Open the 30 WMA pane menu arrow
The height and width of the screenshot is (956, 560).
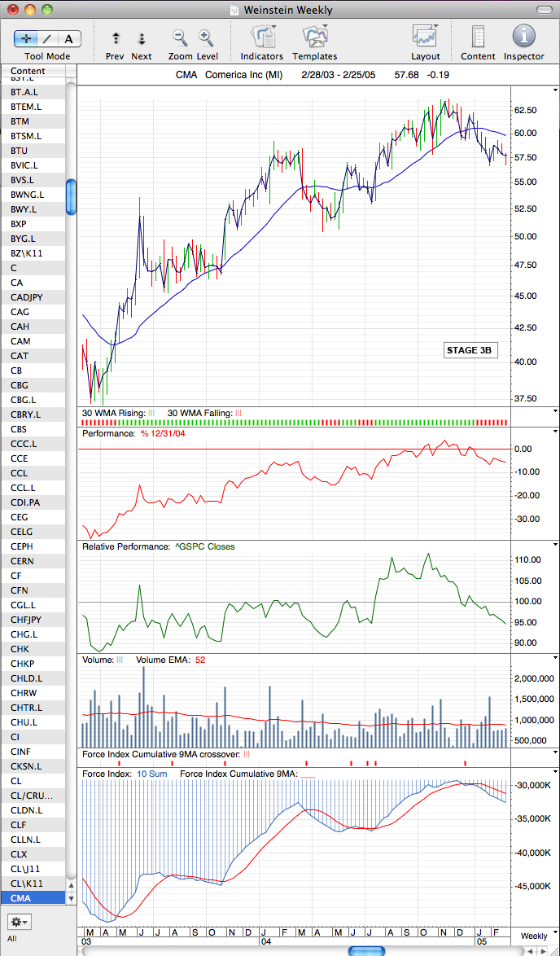click(x=555, y=411)
